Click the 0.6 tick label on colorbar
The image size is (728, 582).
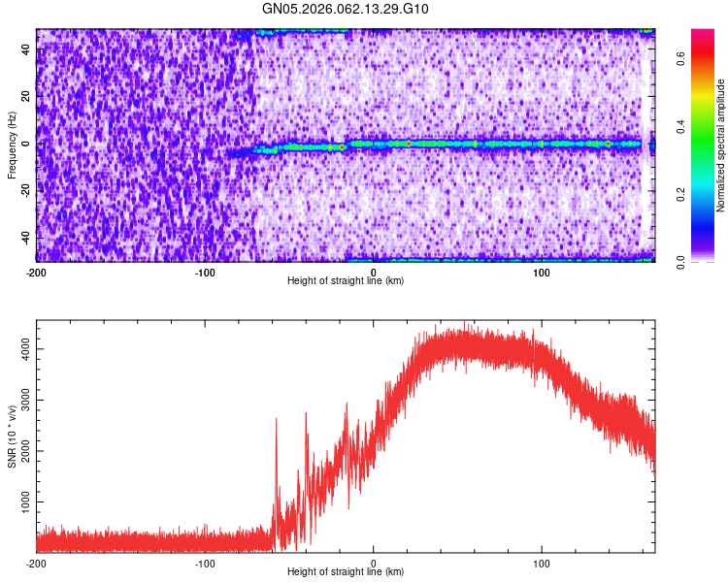pos(681,58)
